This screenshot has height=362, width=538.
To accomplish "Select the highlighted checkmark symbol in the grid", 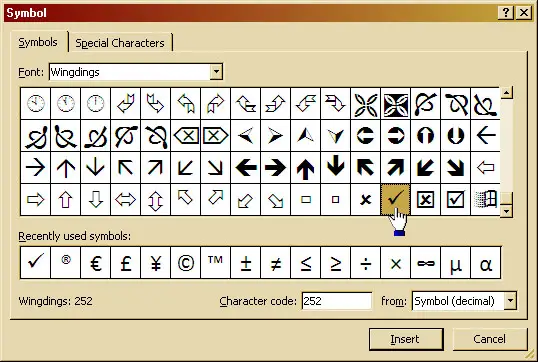I will coord(395,199).
